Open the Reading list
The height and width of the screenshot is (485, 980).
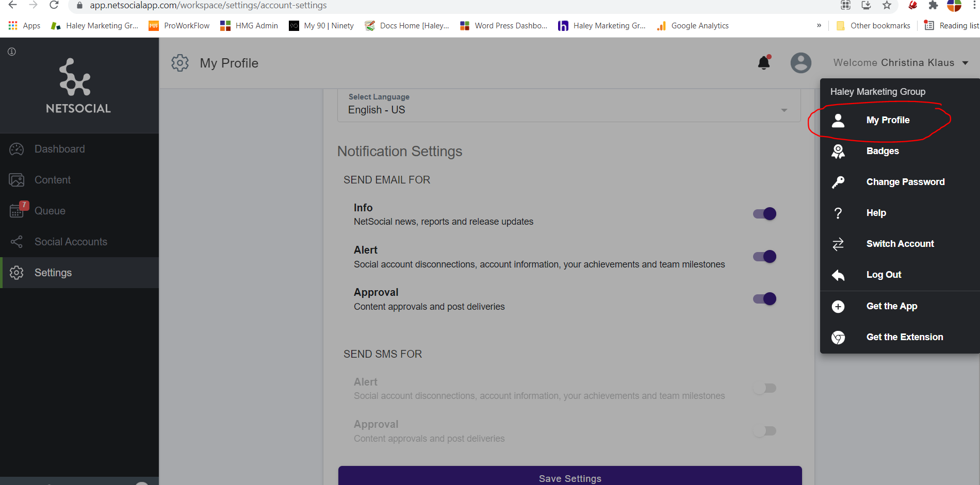[x=951, y=26]
